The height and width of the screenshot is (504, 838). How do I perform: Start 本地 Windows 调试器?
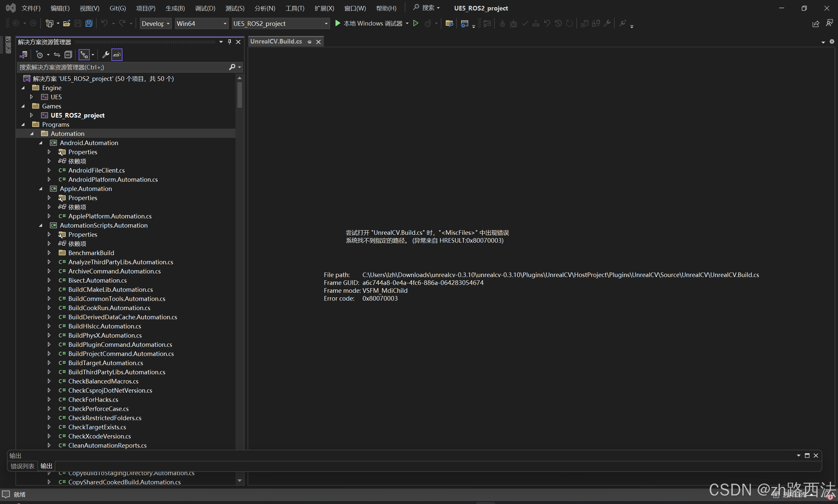click(369, 24)
